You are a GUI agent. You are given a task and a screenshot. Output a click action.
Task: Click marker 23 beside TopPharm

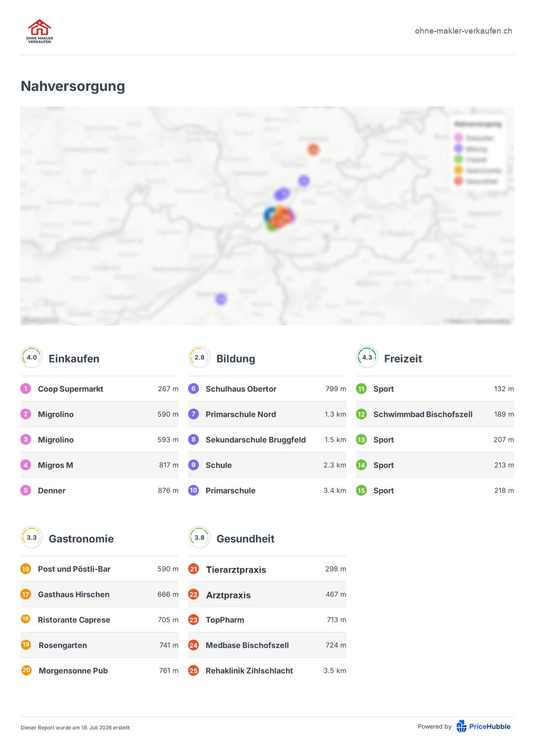click(x=194, y=620)
